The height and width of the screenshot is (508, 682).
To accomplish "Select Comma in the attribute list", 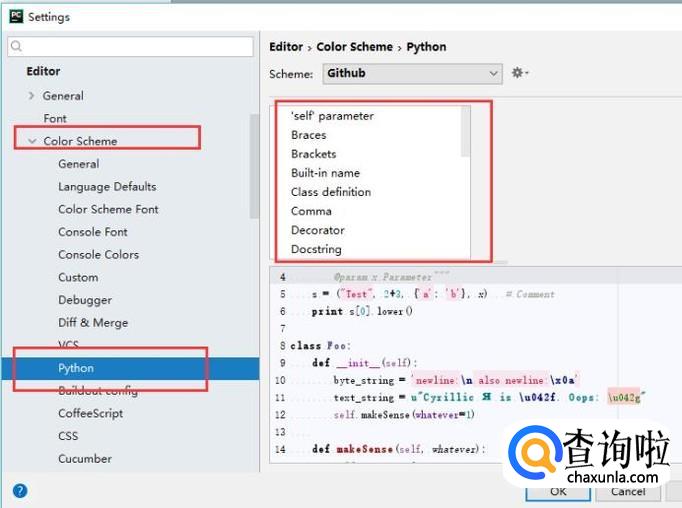I will 311,211.
